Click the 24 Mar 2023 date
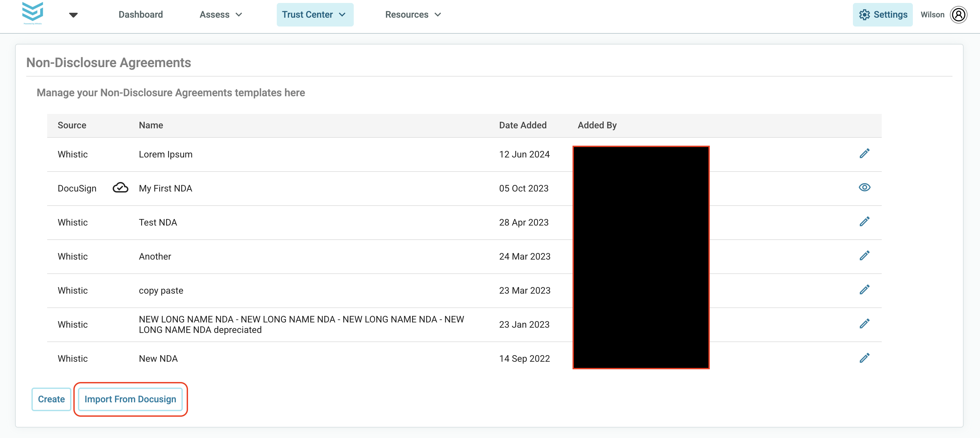Image resolution: width=980 pixels, height=438 pixels. 525,256
